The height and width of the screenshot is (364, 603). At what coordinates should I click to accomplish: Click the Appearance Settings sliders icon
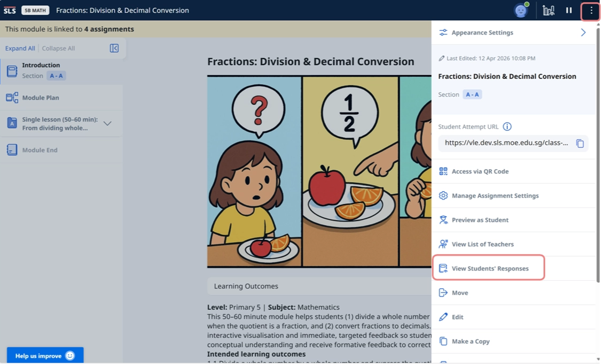(x=443, y=32)
